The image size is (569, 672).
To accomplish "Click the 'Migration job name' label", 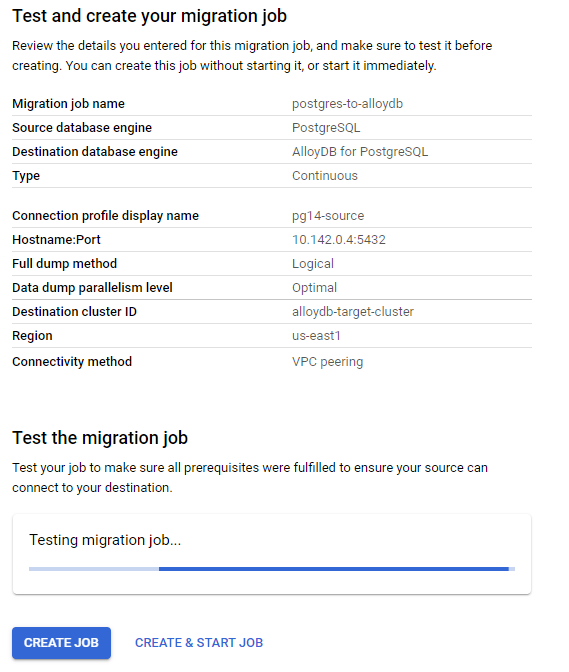I will (69, 104).
